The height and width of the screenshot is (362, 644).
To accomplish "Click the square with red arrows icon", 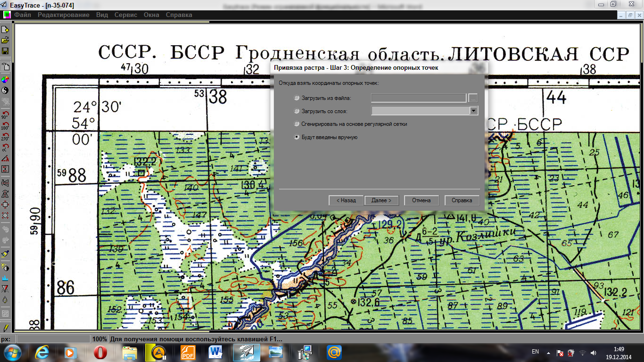I will click(5, 205).
